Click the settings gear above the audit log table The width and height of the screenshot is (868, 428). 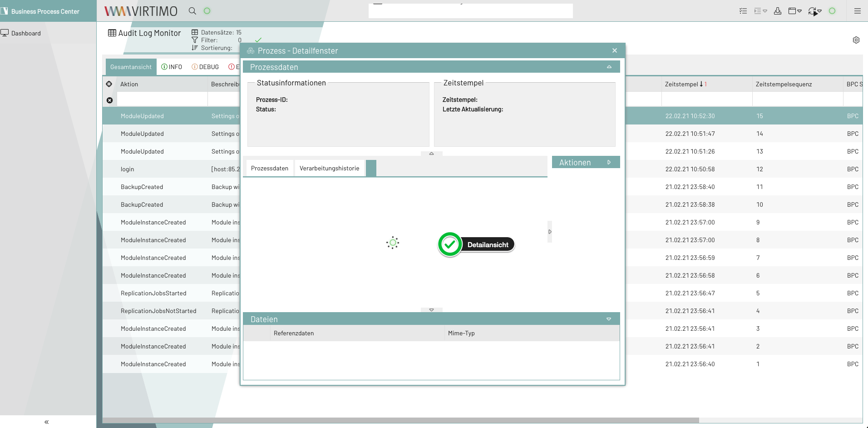click(856, 40)
